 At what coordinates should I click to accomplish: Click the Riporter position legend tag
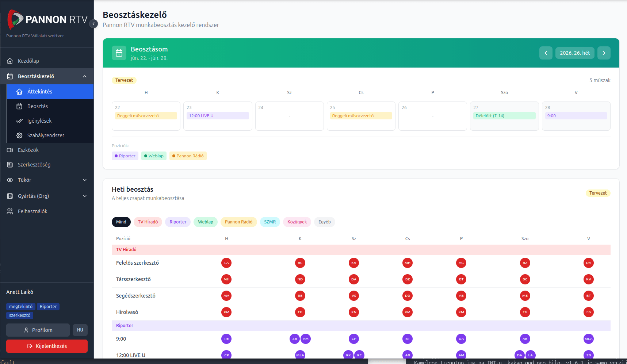coord(125,156)
